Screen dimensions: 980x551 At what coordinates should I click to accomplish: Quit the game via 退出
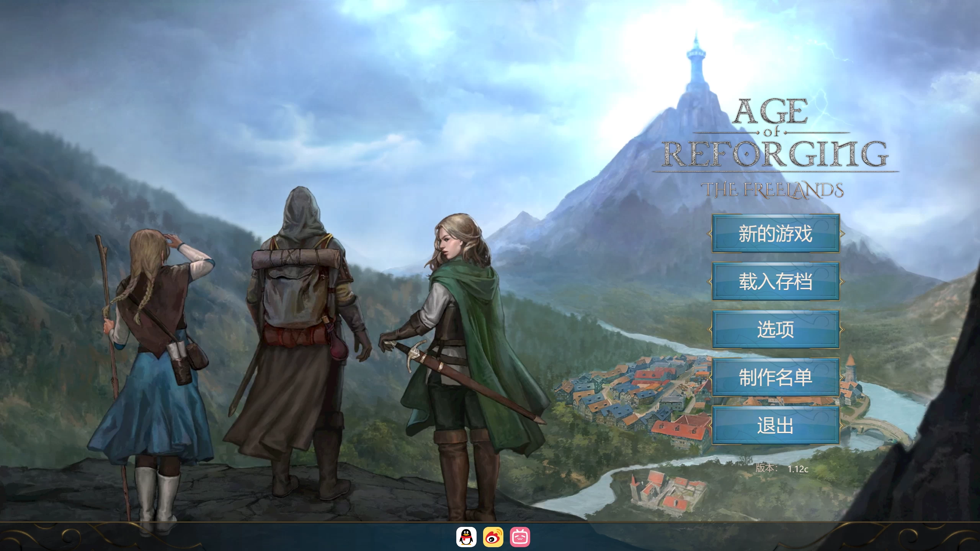click(x=776, y=425)
